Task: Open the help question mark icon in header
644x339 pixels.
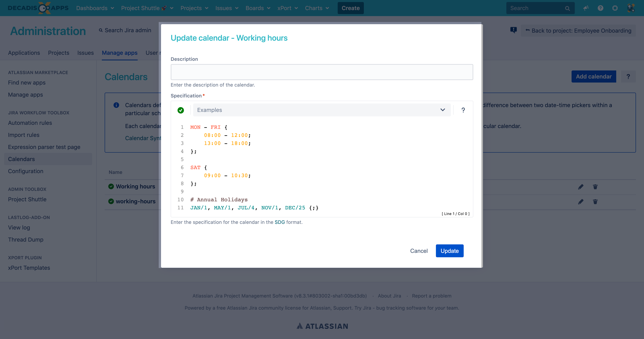Action: [x=600, y=8]
